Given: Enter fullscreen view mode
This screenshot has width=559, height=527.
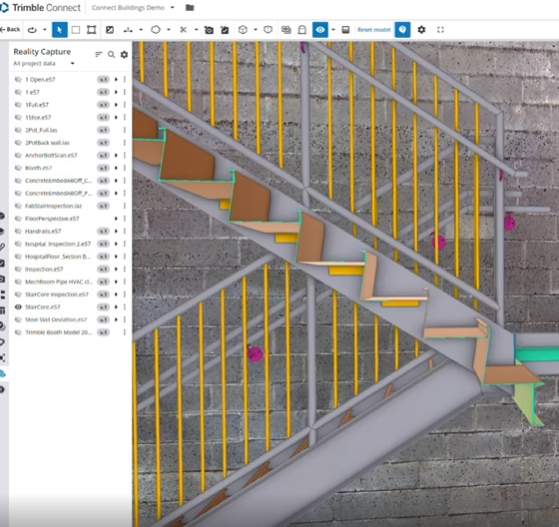Looking at the screenshot, I should 441,30.
